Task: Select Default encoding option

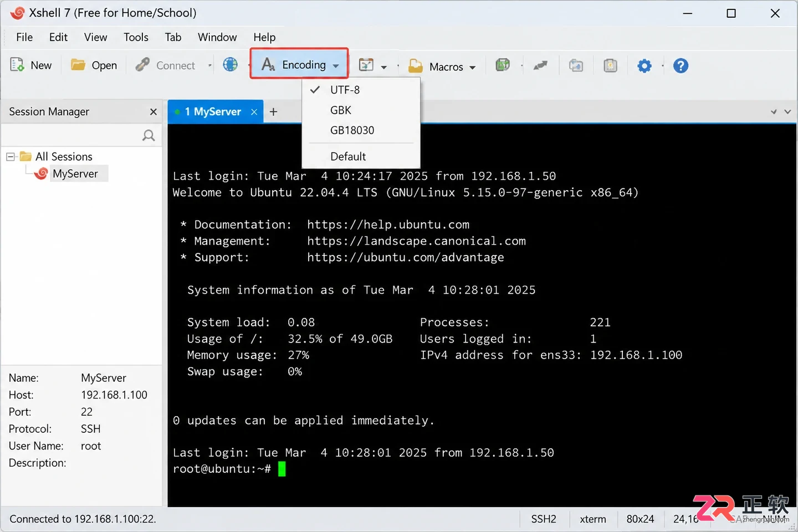Action: 361,156
